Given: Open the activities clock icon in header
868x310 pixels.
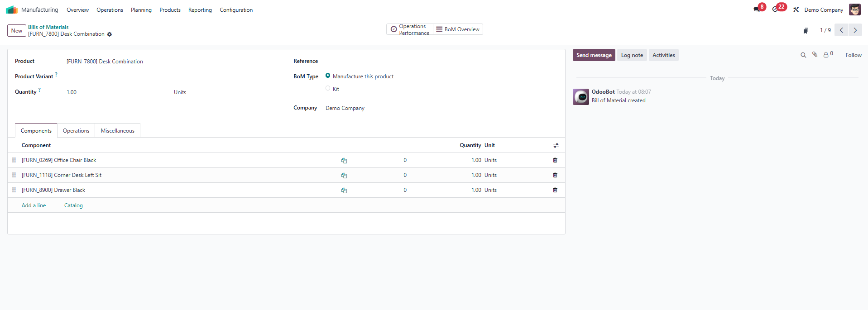Looking at the screenshot, I should (776, 10).
